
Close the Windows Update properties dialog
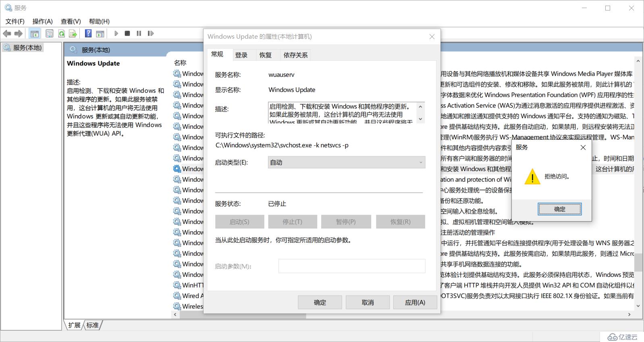coord(432,37)
